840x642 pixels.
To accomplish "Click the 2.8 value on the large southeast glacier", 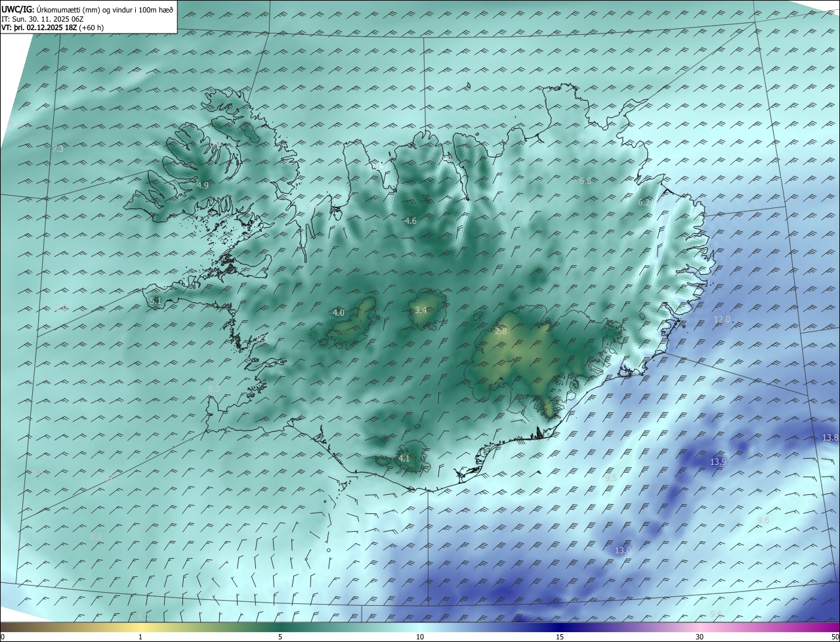I will 501,332.
